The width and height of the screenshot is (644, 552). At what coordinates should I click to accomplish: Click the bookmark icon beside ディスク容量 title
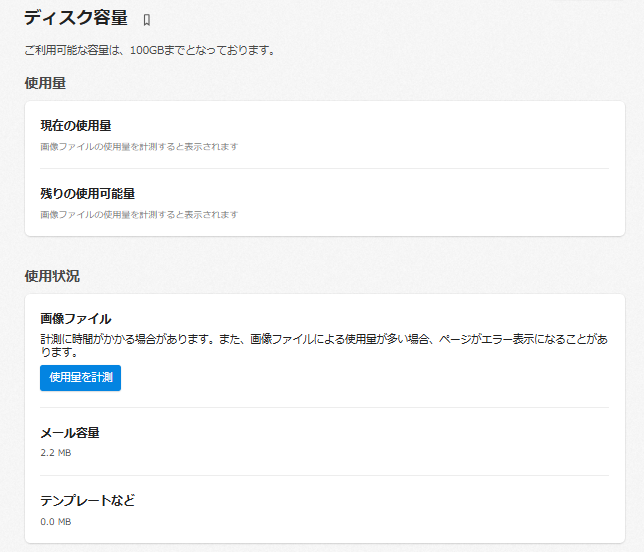click(147, 20)
